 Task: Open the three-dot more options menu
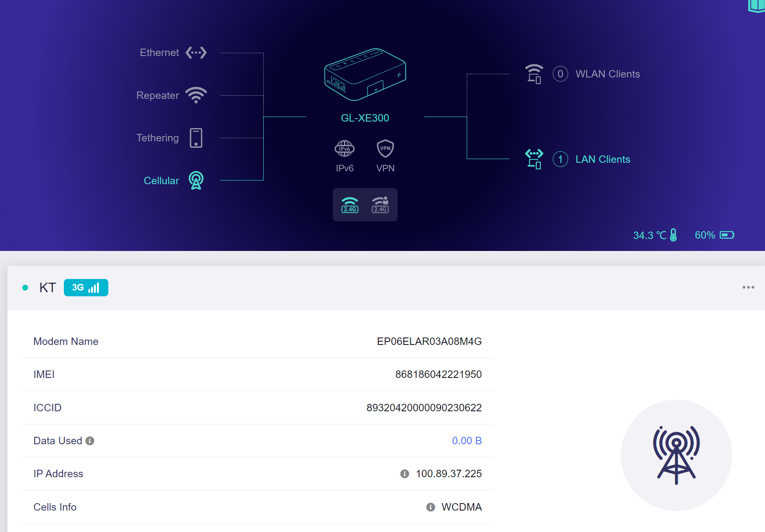[748, 287]
